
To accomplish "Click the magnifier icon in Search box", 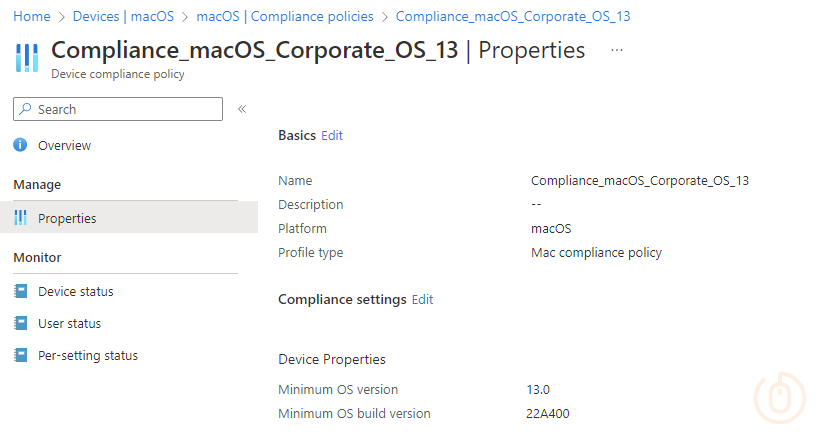I will point(26,109).
